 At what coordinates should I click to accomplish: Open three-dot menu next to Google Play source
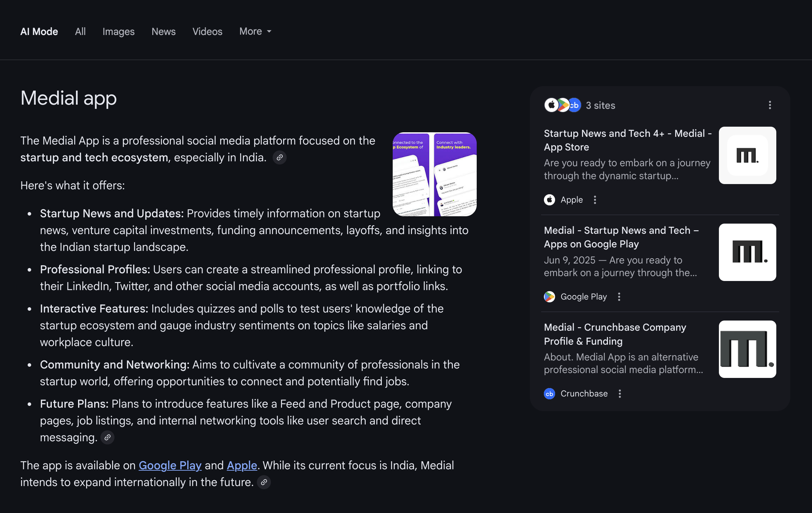click(x=619, y=297)
